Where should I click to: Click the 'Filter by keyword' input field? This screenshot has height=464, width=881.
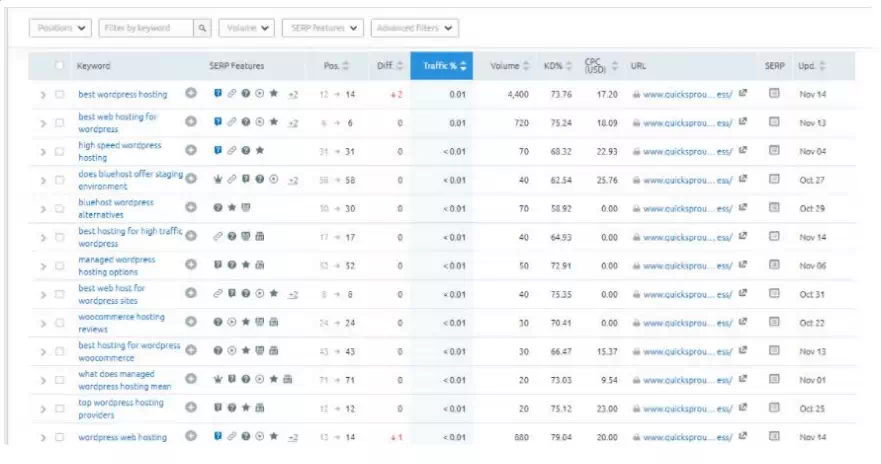click(146, 29)
